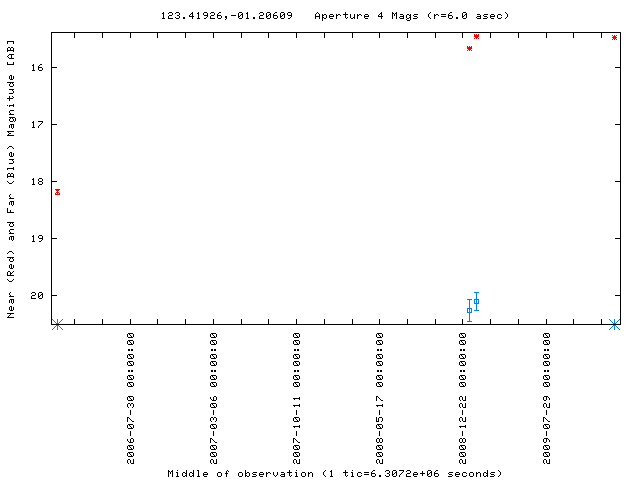Image resolution: width=640 pixels, height=480 pixels.
Task: Click the y-axis label 'Near (Red) and Far (Blue) Magnitude [AB]'
Action: 11,179
